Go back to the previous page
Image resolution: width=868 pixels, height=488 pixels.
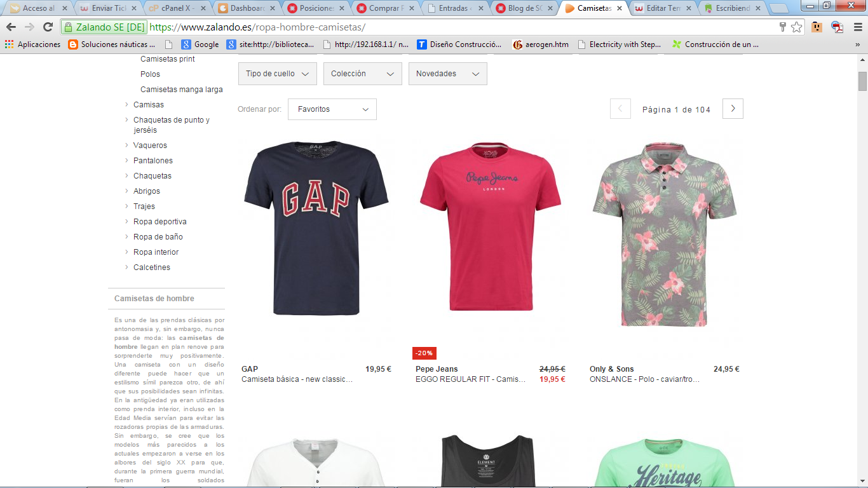[11, 27]
